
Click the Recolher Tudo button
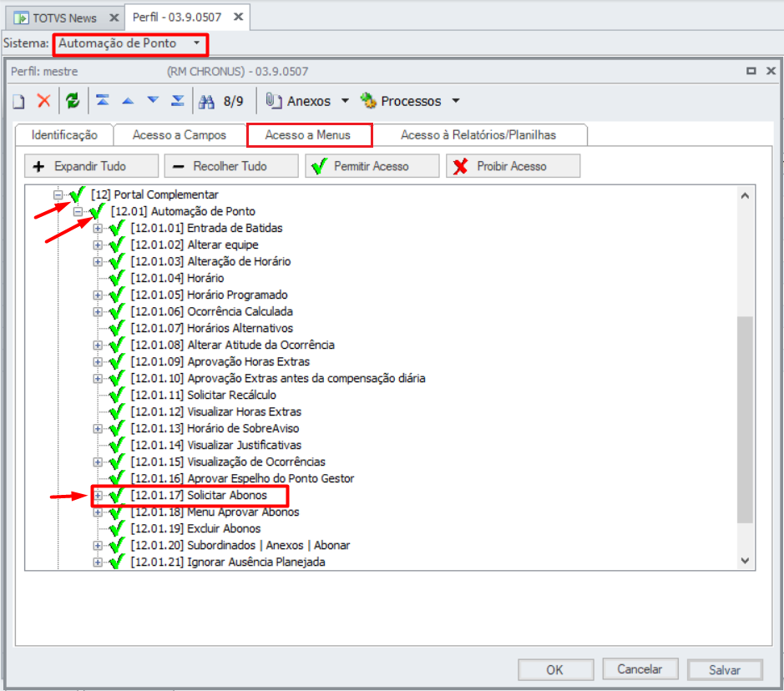[x=231, y=166]
